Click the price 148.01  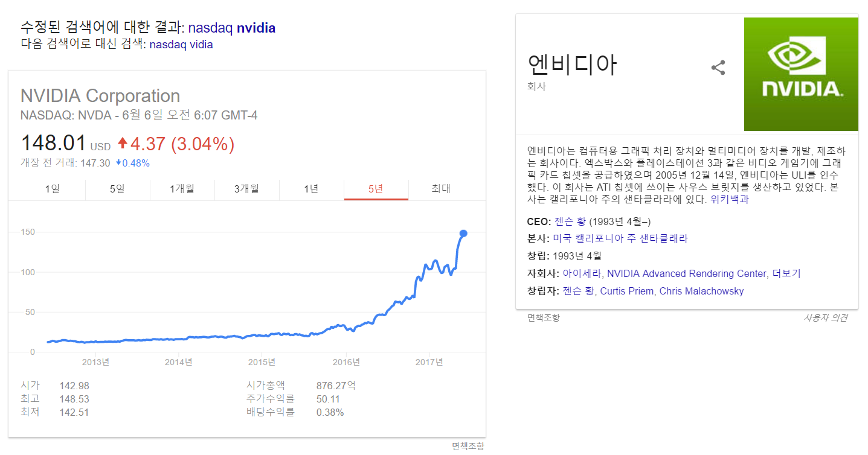53,144
